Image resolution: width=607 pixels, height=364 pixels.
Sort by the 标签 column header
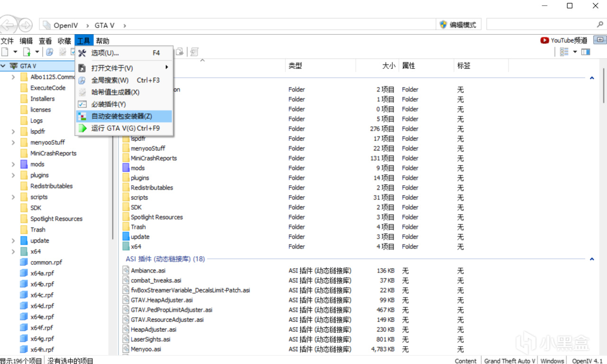(x=480, y=66)
